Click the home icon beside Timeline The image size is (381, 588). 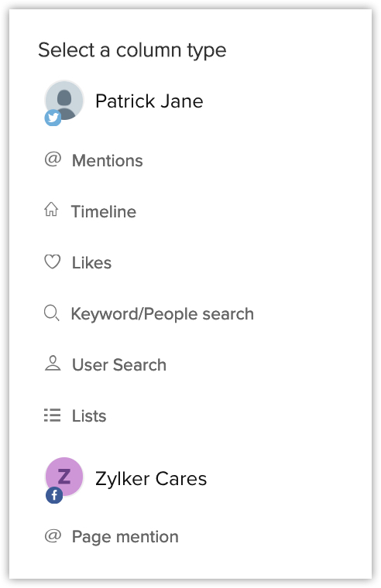(51, 209)
